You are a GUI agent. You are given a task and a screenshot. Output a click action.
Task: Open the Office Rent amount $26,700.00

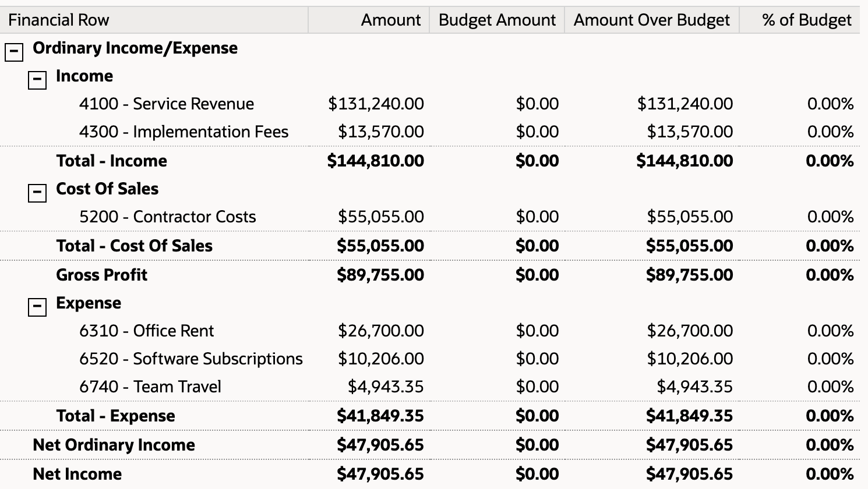pyautogui.click(x=381, y=331)
